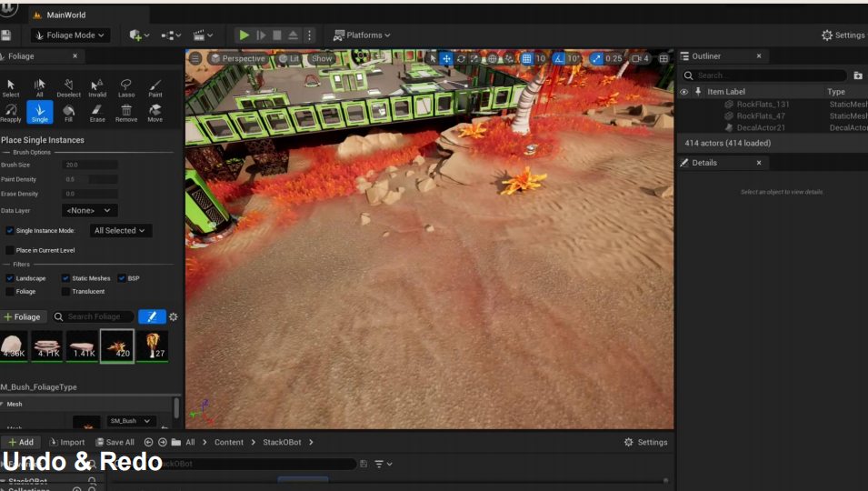Choose the Erase foliage tool

click(x=97, y=112)
